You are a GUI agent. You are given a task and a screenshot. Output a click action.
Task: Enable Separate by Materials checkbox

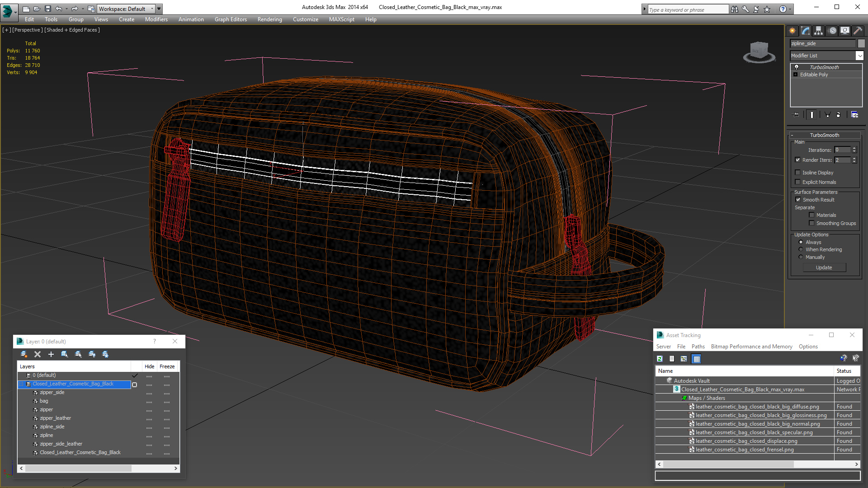[x=811, y=215]
